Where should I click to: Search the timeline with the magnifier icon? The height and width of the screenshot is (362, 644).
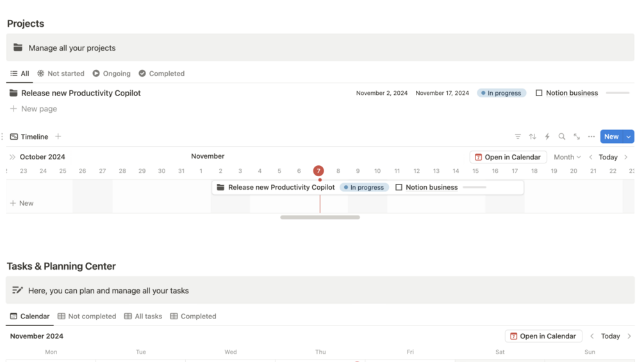(561, 136)
